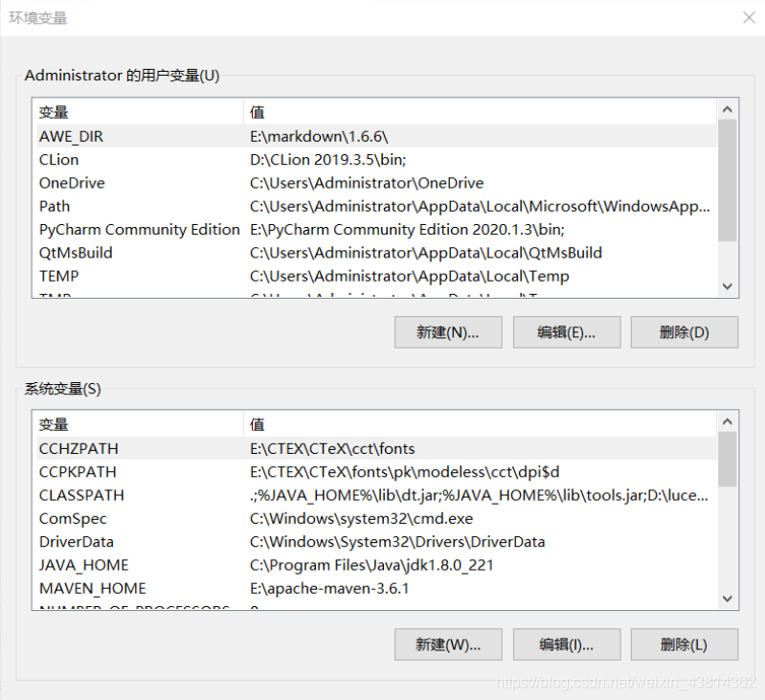Click user variables scroll up arrow
Image resolution: width=765 pixels, height=700 pixels.
click(x=728, y=109)
